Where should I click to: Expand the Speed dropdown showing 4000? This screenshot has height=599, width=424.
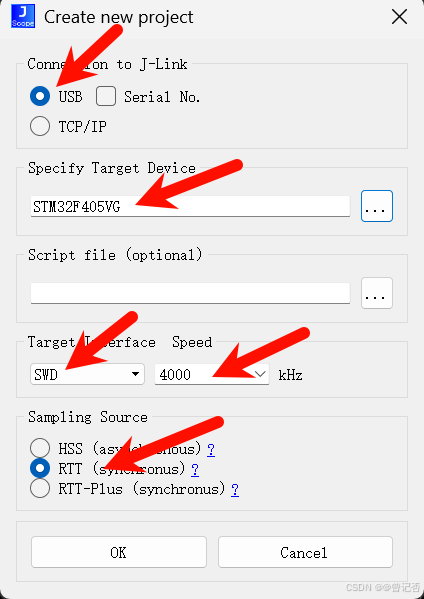point(212,374)
